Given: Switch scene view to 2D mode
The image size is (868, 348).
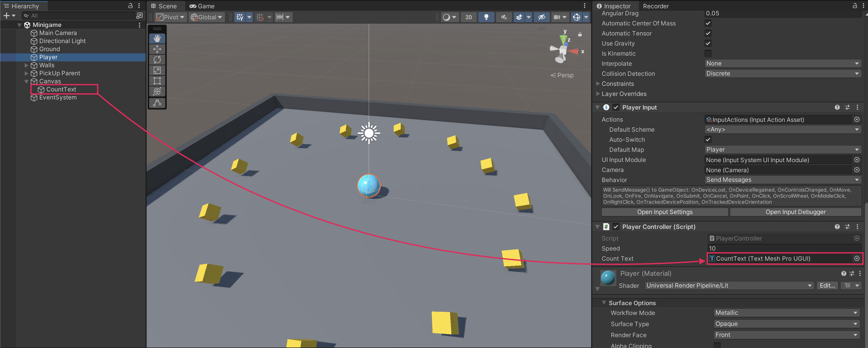Looking at the screenshot, I should 468,17.
